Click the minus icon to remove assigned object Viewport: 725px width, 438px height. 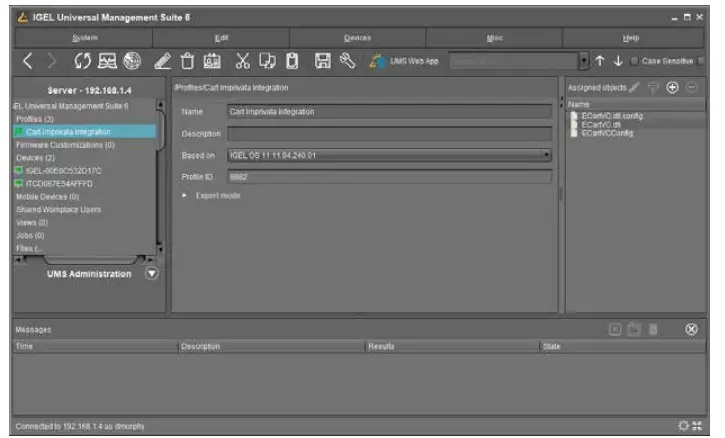click(691, 87)
